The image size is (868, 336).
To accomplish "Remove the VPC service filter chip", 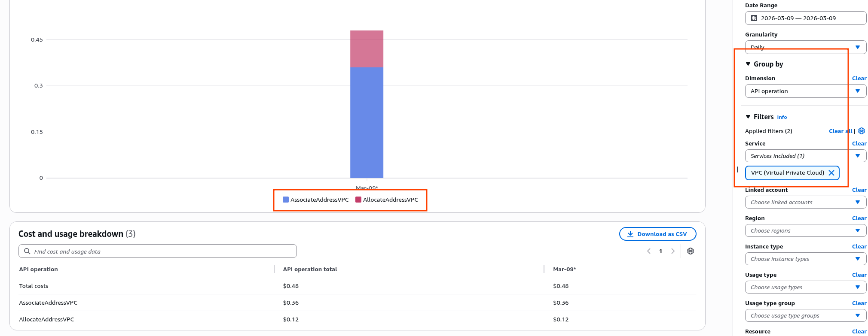I will [831, 173].
